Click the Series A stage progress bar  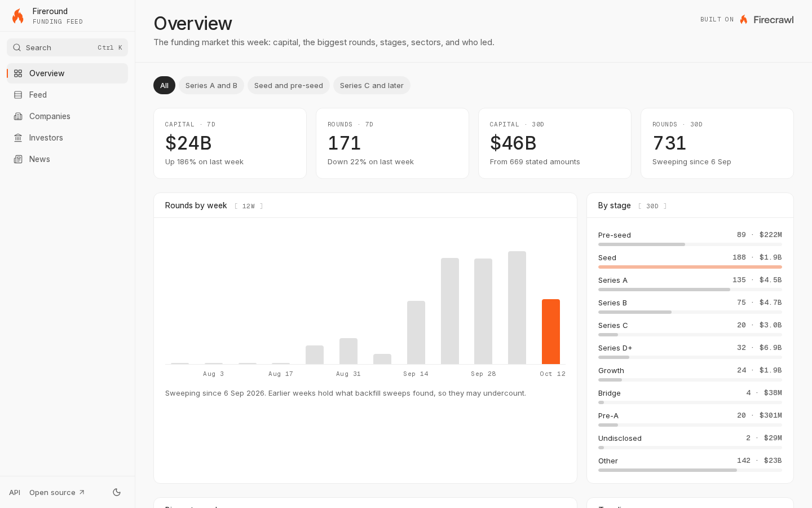click(690, 290)
